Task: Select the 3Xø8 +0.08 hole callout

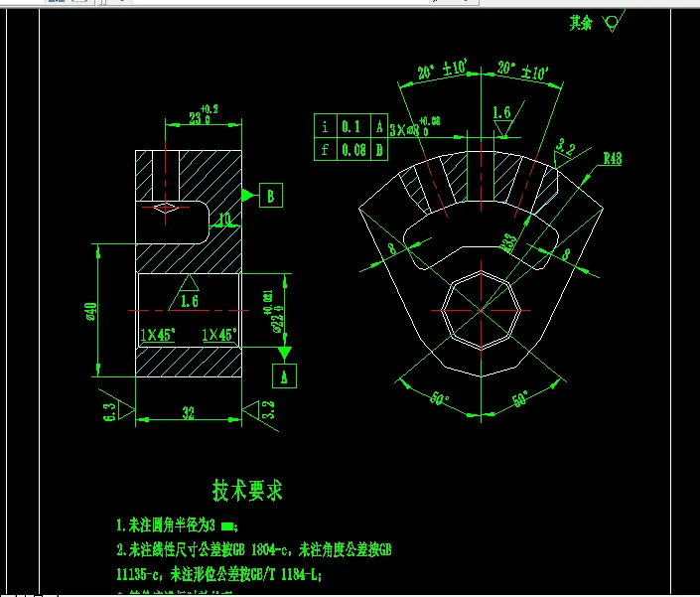Action: coord(415,127)
